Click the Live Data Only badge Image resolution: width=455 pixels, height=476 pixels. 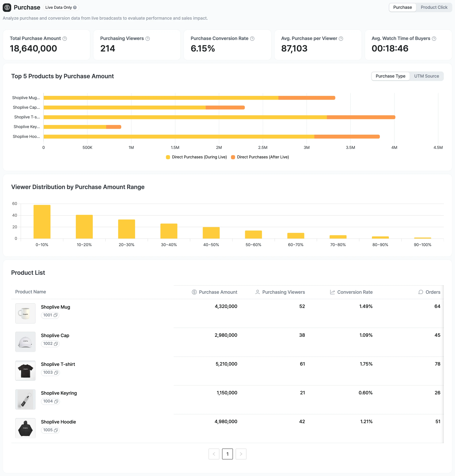(61, 7)
